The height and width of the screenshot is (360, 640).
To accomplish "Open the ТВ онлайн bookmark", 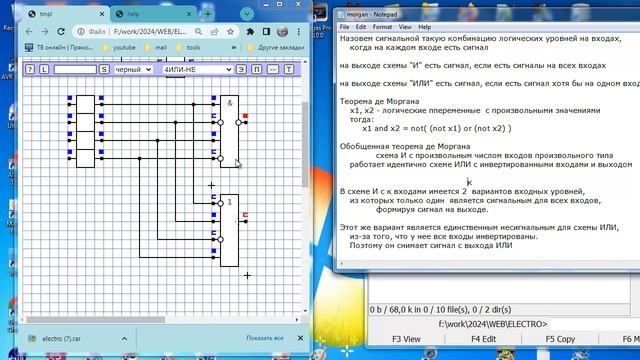I will pos(60,47).
